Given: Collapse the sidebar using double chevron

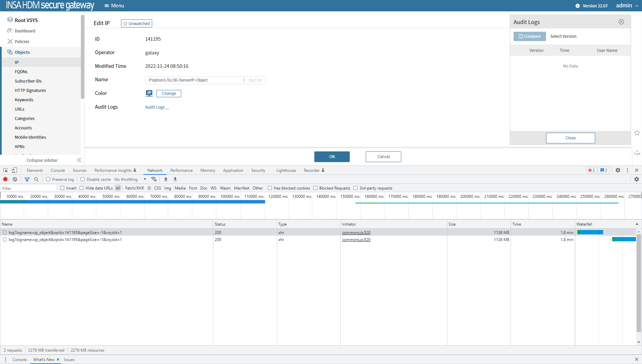Looking at the screenshot, I should (79, 160).
